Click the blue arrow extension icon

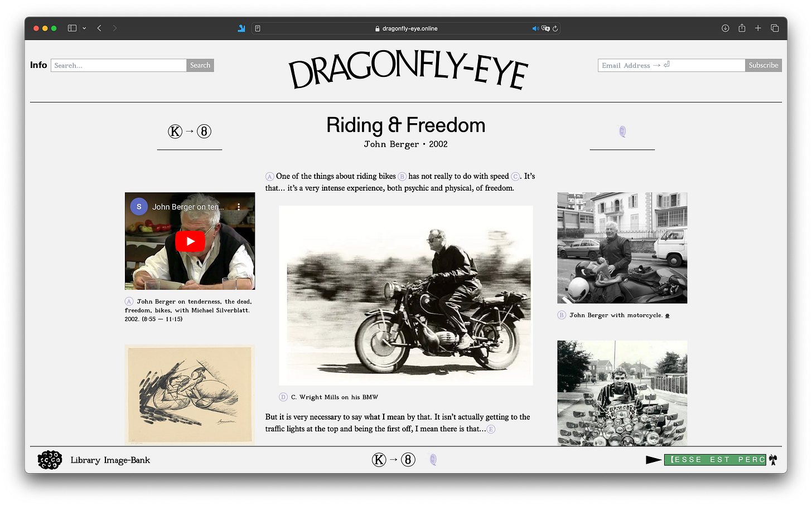click(x=241, y=28)
